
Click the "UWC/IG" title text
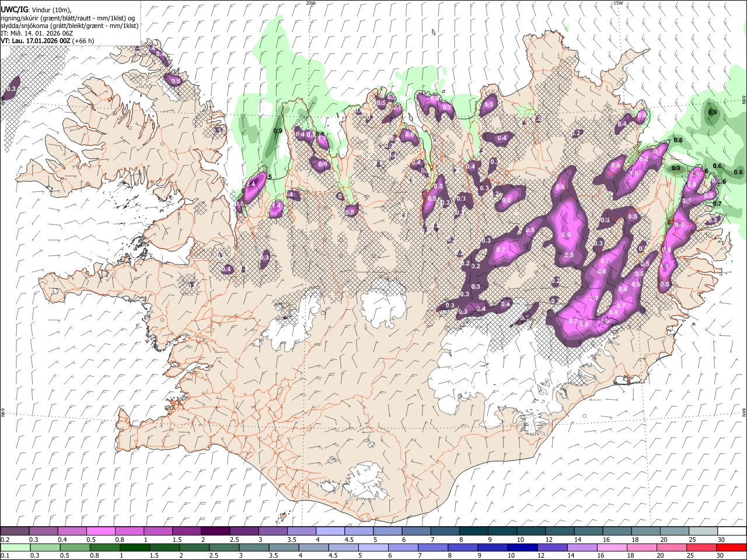[x=14, y=10]
